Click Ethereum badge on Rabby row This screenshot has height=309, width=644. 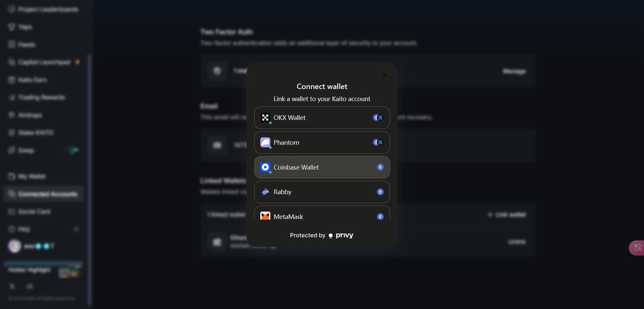click(x=380, y=192)
